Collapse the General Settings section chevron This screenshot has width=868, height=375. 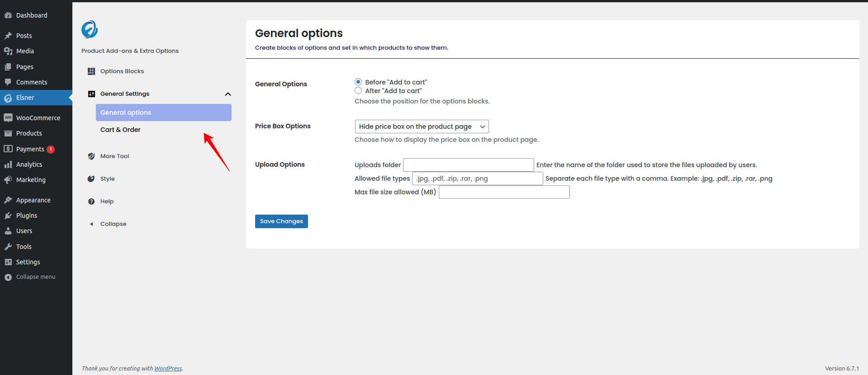click(x=228, y=94)
